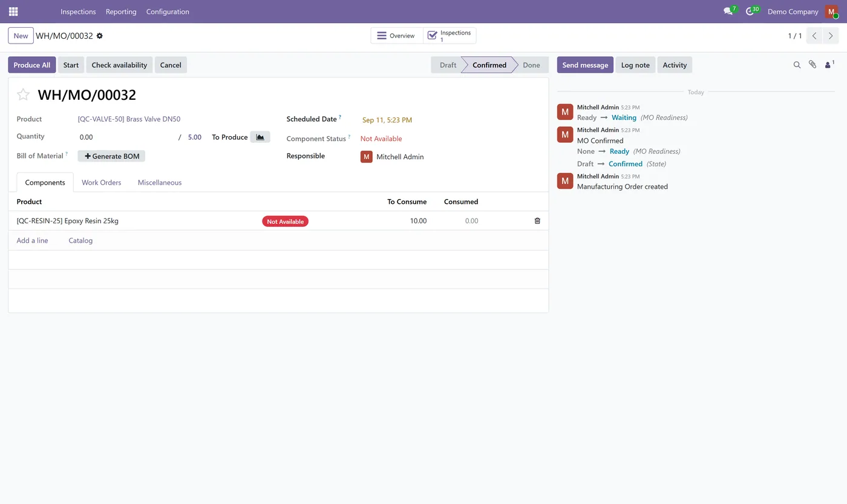Open the Overview smart button
Image resolution: width=847 pixels, height=504 pixels.
(x=397, y=36)
